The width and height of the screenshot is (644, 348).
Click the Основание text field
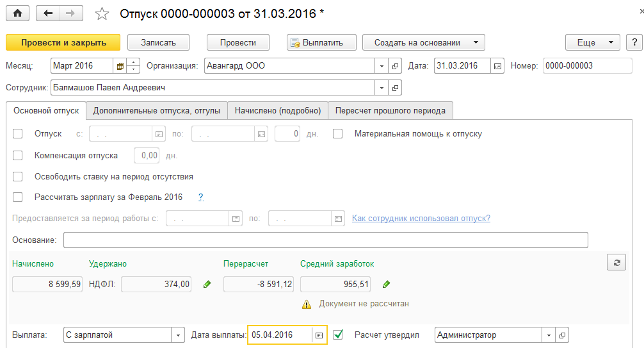tap(325, 240)
